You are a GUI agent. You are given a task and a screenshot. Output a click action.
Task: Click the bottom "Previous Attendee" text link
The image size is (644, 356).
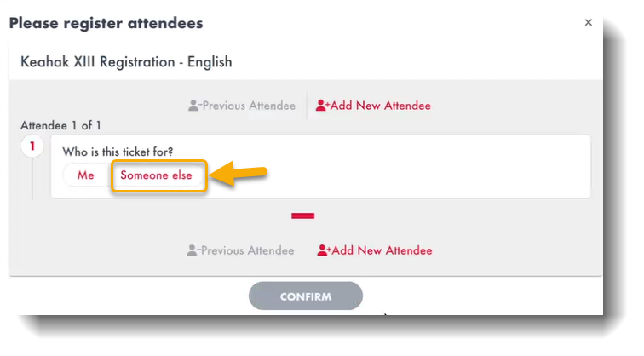point(247,250)
